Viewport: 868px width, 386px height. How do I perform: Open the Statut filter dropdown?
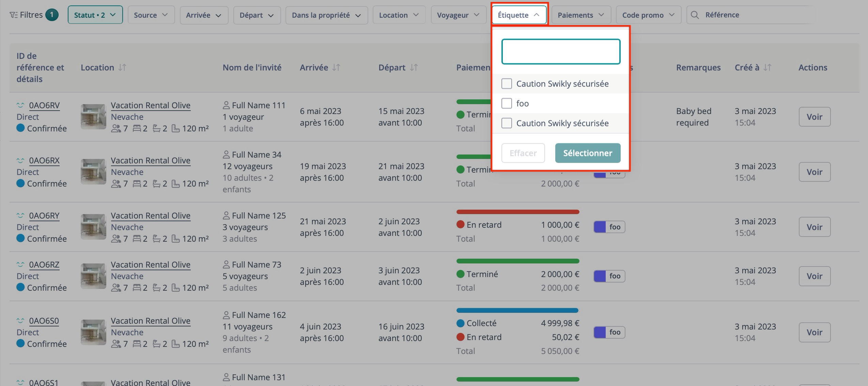click(x=95, y=15)
